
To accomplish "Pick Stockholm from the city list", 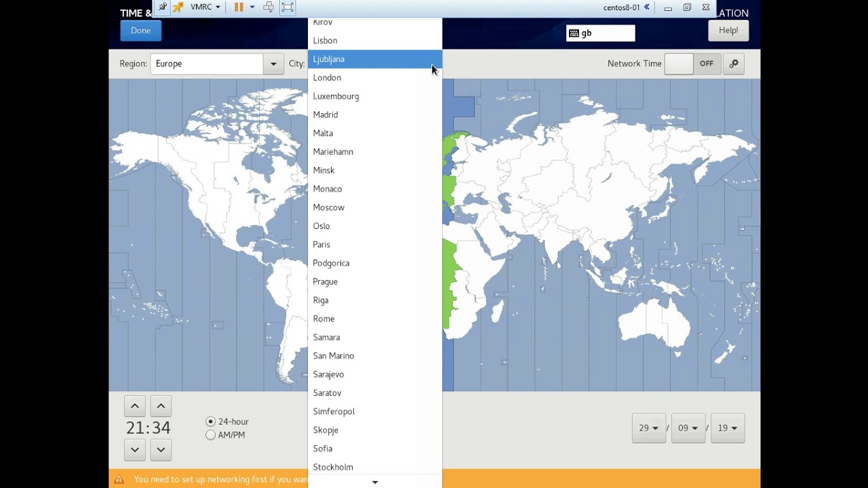I will point(375,467).
